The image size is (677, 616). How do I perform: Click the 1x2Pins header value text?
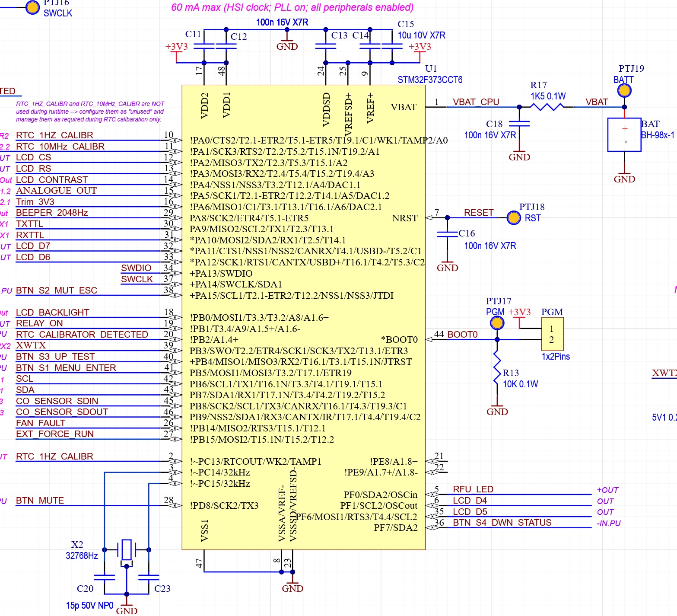556,356
